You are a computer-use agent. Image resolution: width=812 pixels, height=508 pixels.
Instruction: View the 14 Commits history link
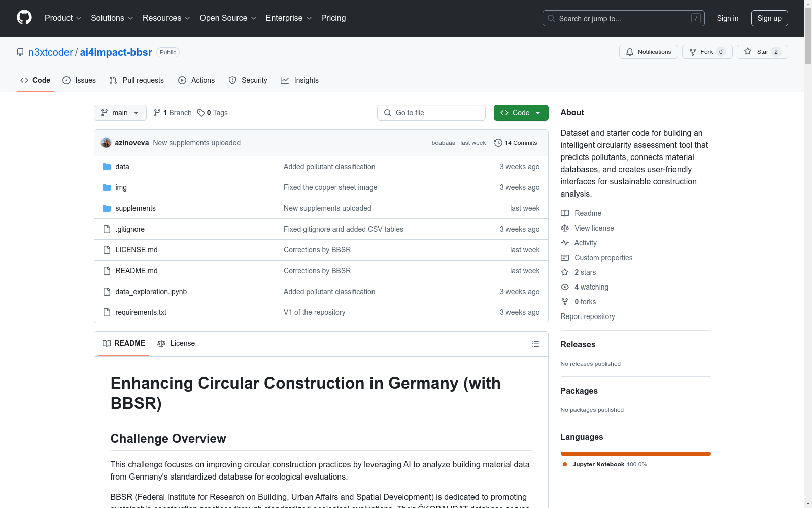coord(516,143)
